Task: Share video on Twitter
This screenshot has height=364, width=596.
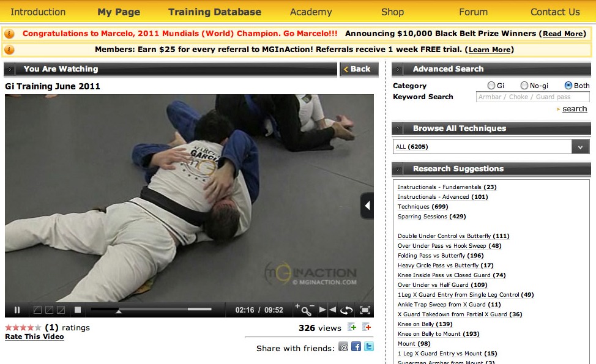Action: point(369,346)
